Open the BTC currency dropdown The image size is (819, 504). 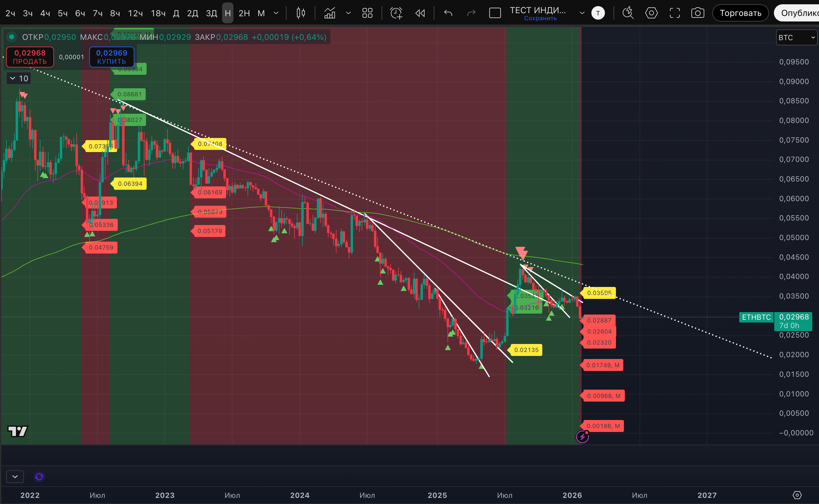click(x=796, y=37)
